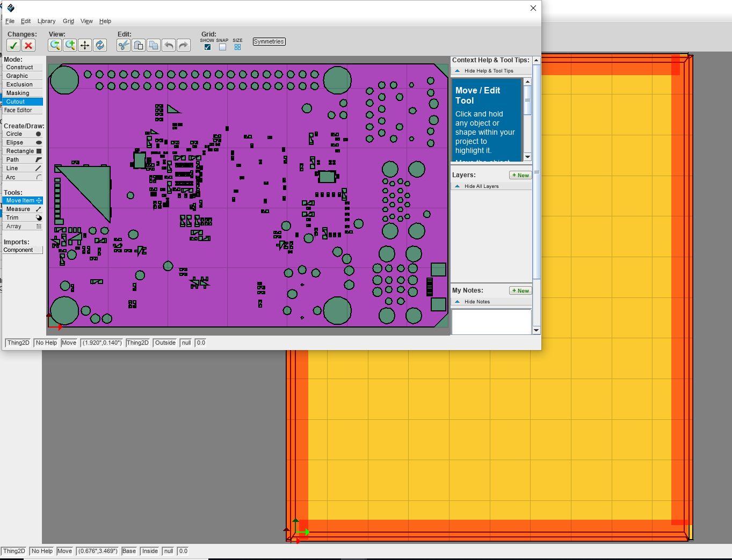
Task: Open the View menu
Action: tap(86, 21)
